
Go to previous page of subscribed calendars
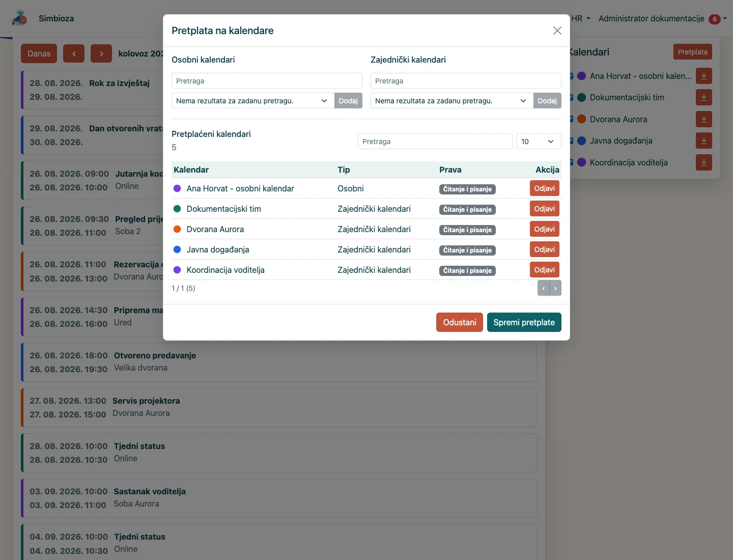pyautogui.click(x=544, y=288)
